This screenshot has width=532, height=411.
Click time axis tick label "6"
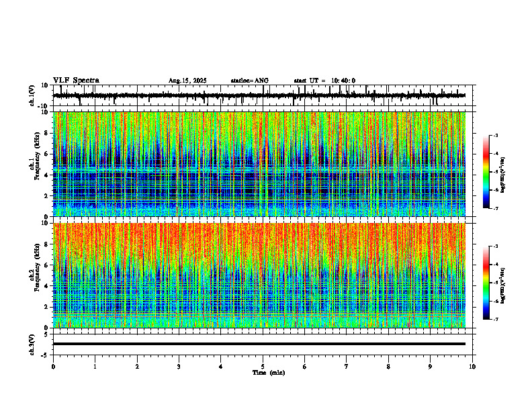click(305, 367)
